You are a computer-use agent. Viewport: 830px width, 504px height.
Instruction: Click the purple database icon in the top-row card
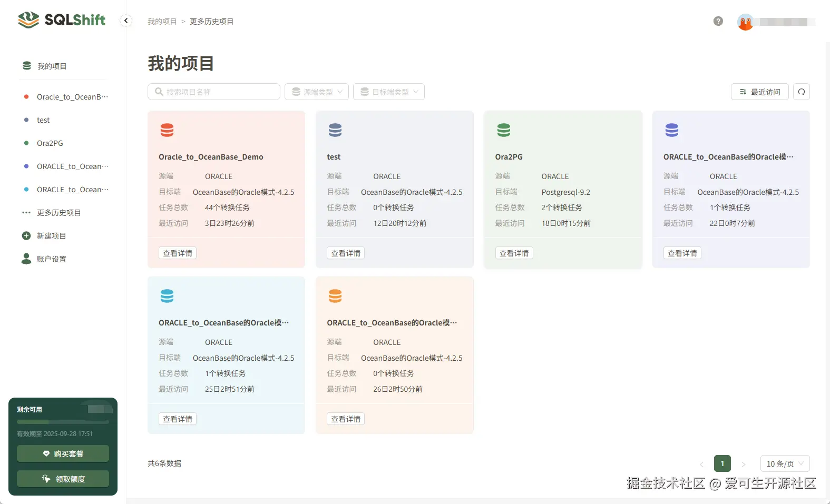click(672, 130)
